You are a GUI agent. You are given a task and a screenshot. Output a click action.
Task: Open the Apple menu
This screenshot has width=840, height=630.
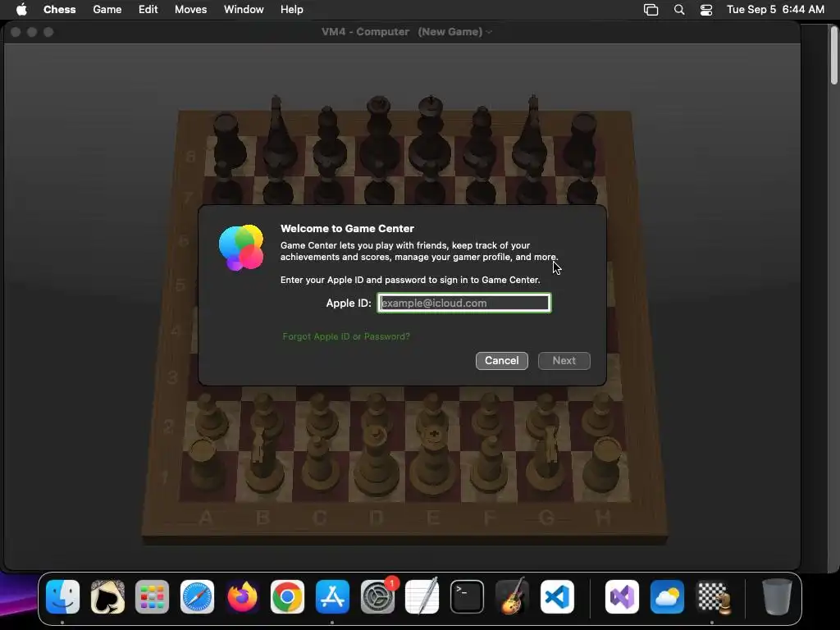click(x=21, y=10)
